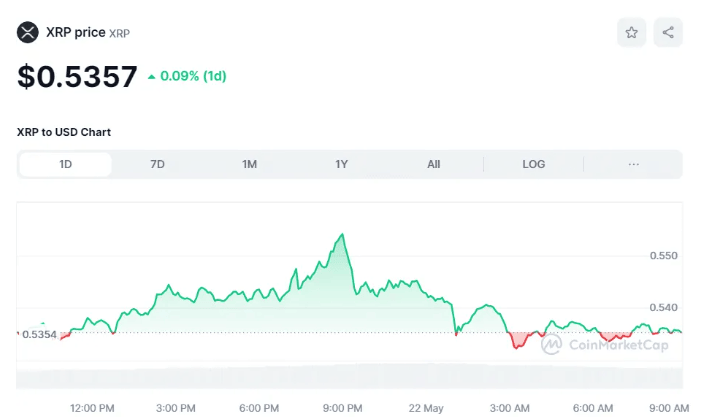Screen dimensions: 708x417
Task: Click the 3:00 AM time axis label
Action: pos(509,408)
